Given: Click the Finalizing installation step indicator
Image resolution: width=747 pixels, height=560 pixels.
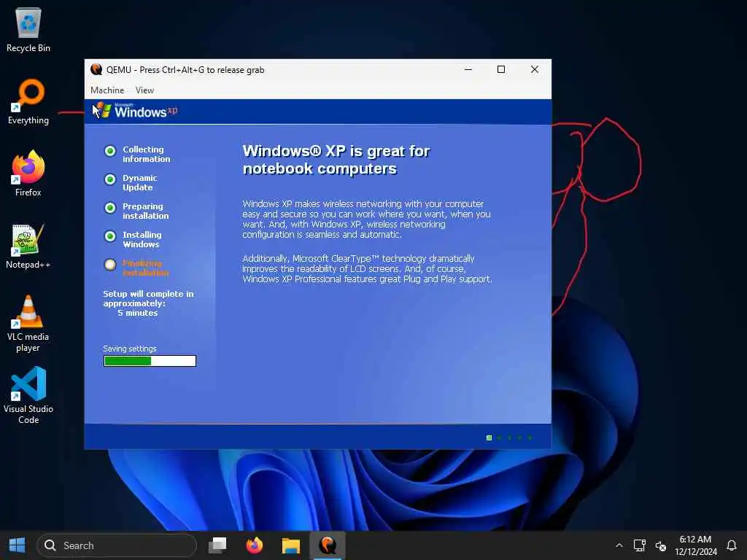Looking at the screenshot, I should point(110,265).
